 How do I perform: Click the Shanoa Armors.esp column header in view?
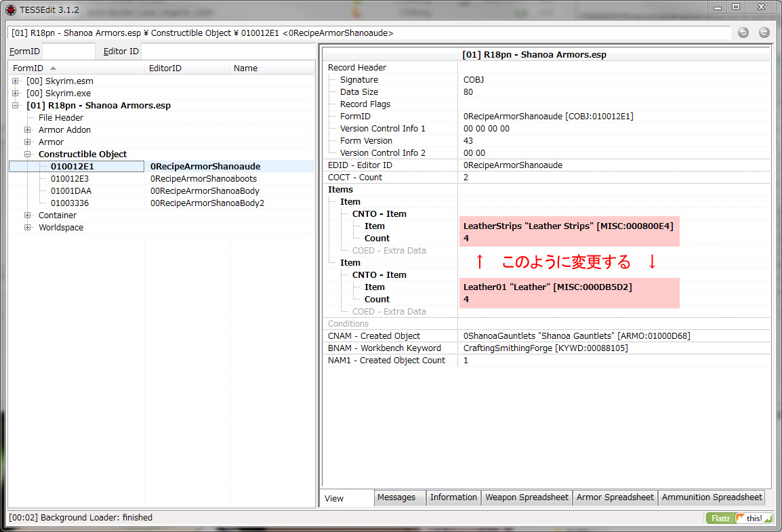tap(614, 55)
